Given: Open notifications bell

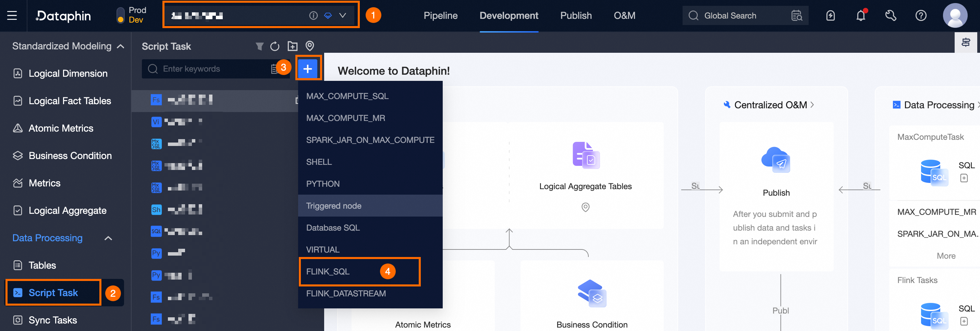Looking at the screenshot, I should click(860, 16).
